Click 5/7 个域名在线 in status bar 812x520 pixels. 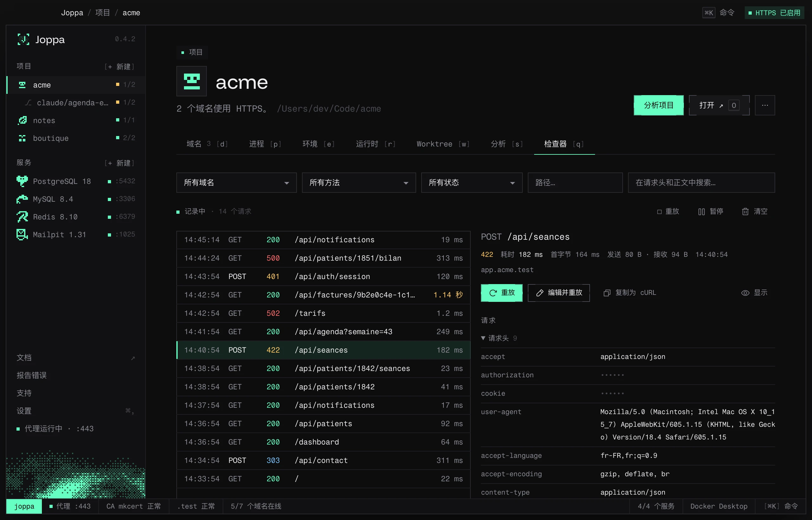pyautogui.click(x=256, y=506)
